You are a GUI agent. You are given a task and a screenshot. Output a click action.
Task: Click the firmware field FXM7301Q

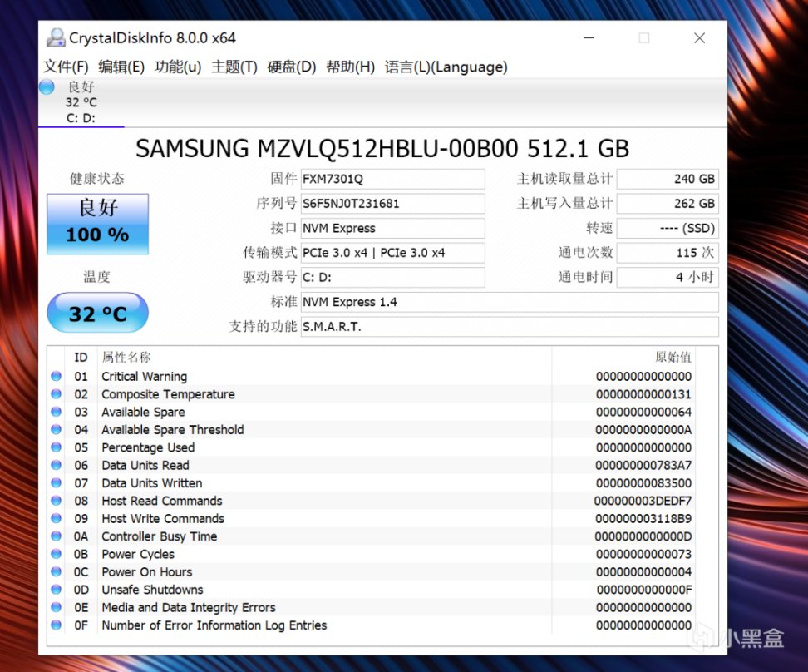[392, 179]
